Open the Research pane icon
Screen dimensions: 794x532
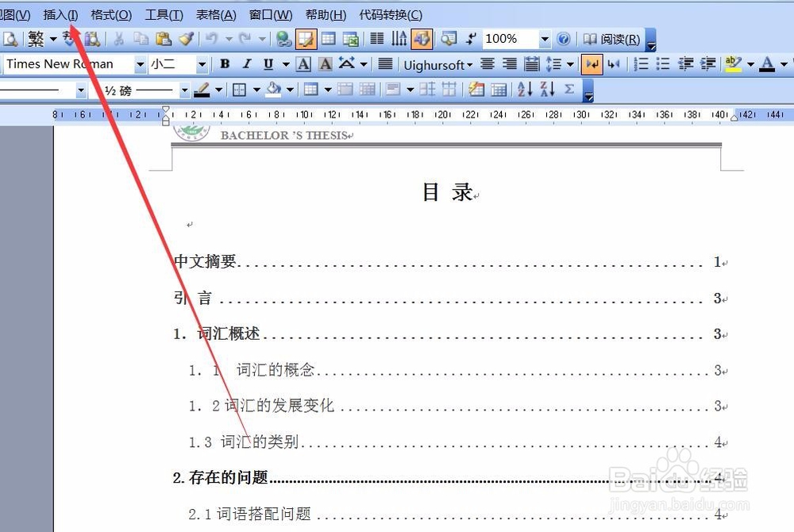pyautogui.click(x=92, y=39)
